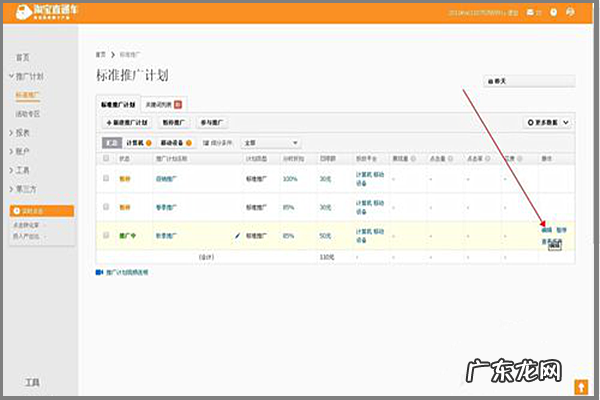Screen dimensions: 600x400
Task: Open the 推广计划视频说明 link
Action: (127, 273)
